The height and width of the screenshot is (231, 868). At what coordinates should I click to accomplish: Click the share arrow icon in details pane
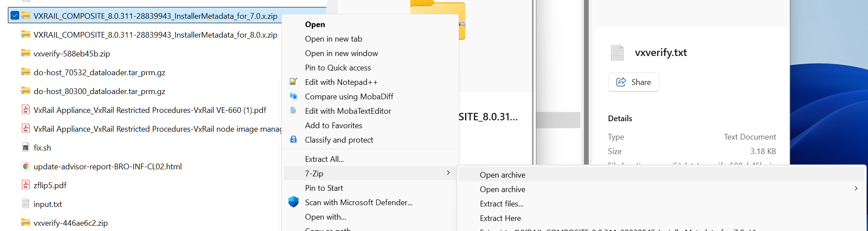[621, 82]
